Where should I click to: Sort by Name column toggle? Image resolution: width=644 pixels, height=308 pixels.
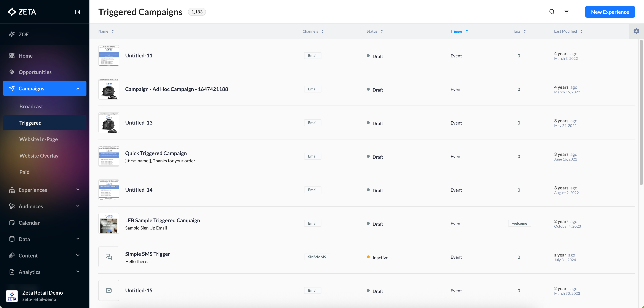[113, 31]
